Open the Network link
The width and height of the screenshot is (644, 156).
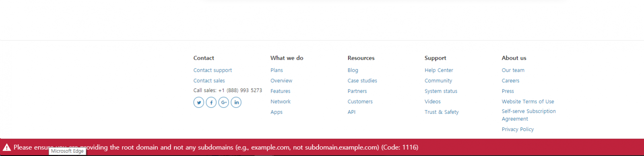point(281,102)
